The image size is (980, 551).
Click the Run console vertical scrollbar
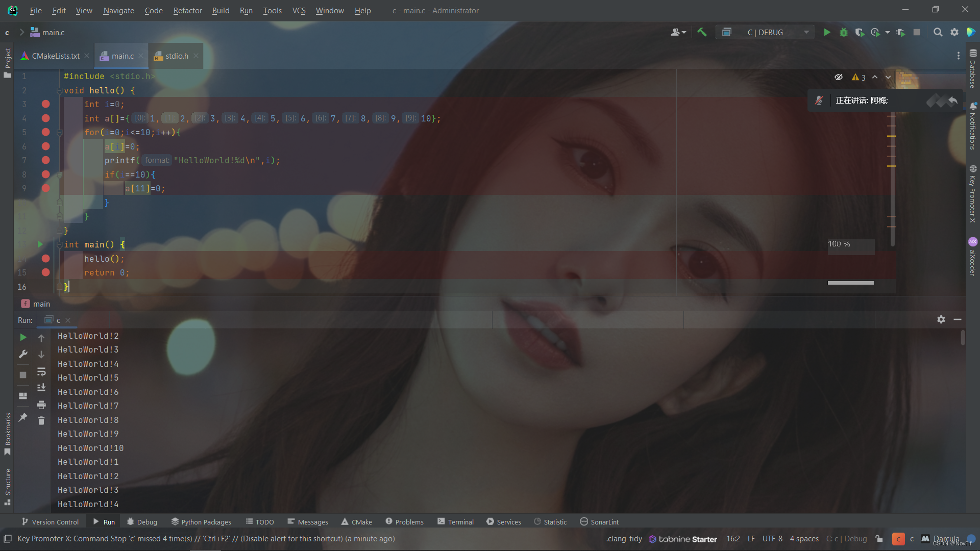coord(963,338)
